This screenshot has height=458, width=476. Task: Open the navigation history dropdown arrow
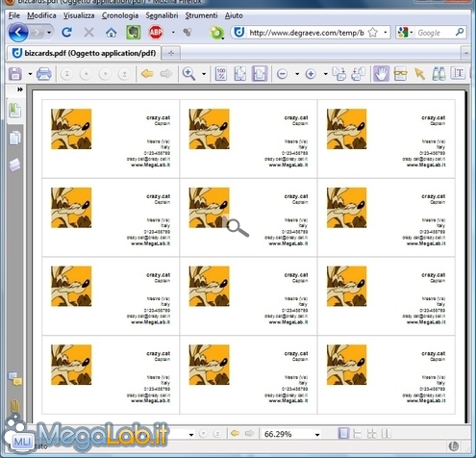tap(49, 33)
